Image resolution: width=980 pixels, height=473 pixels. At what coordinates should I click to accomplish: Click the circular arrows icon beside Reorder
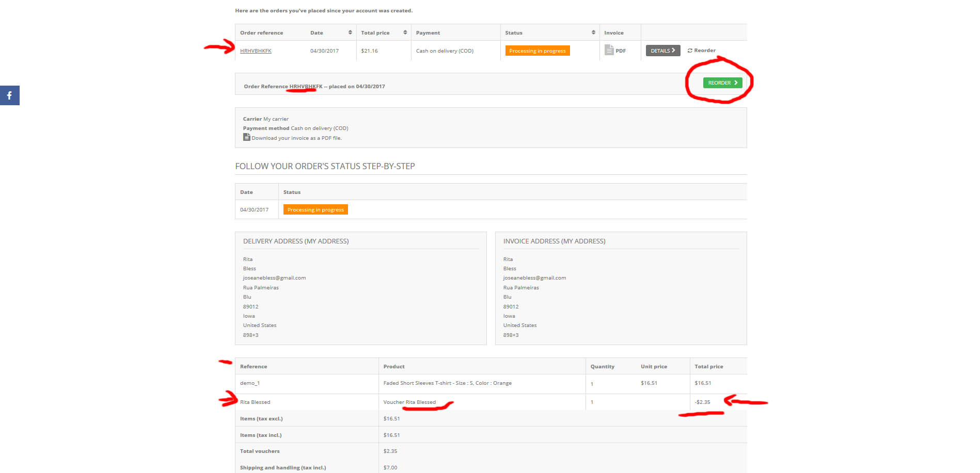coord(690,51)
